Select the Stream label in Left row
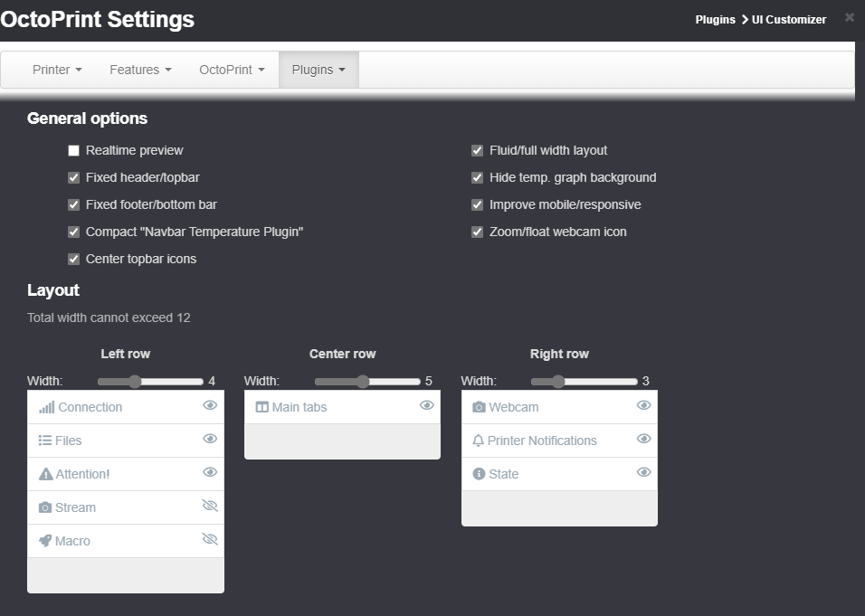The image size is (865, 616). (x=76, y=507)
